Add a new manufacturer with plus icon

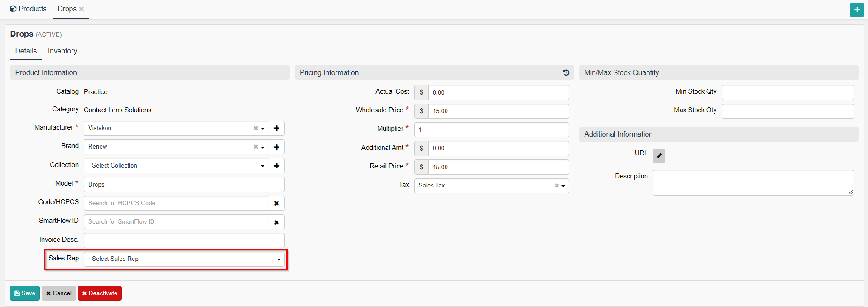pyautogui.click(x=276, y=128)
